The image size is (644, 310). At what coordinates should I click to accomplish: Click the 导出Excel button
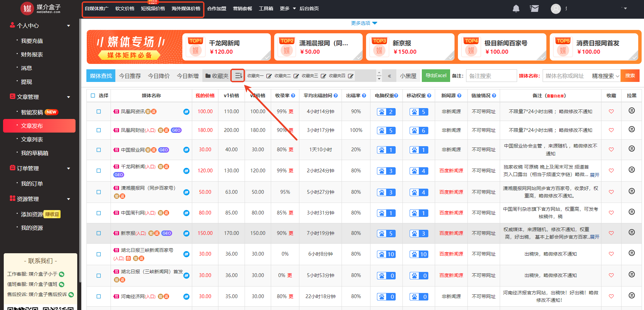click(x=435, y=75)
